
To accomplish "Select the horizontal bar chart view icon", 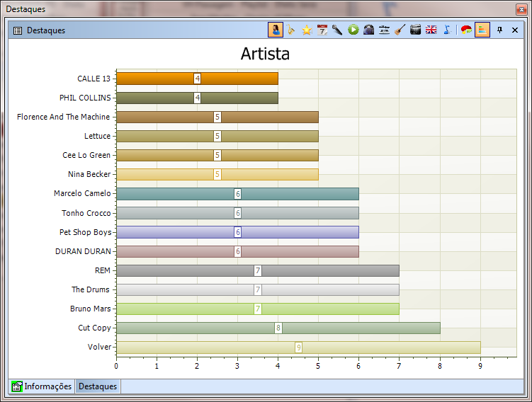I will (x=482, y=30).
